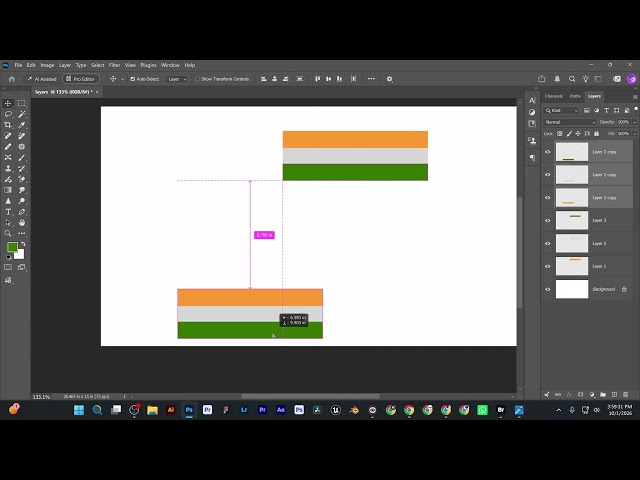Select the Lasso tool
Viewport: 640px width, 480px height.
click(x=8, y=114)
